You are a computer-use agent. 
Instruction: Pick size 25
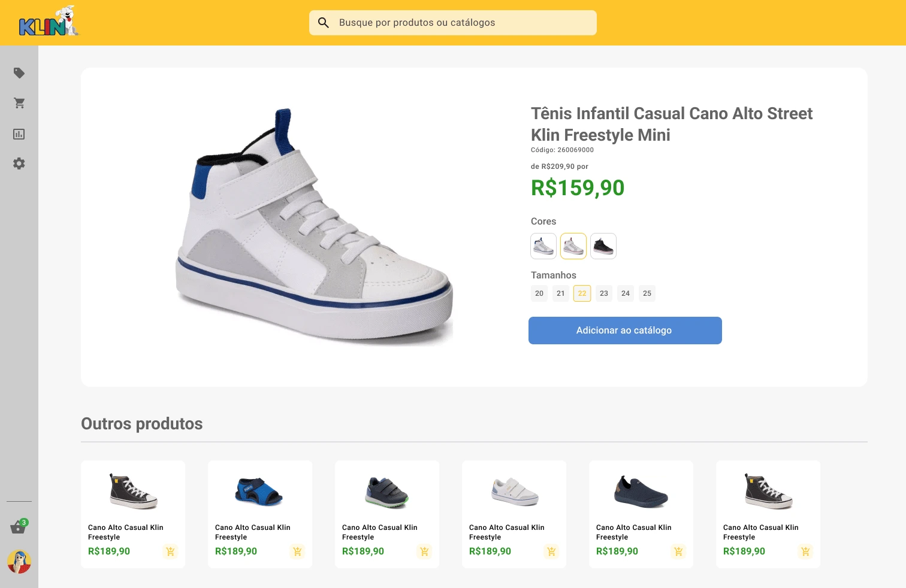click(647, 293)
